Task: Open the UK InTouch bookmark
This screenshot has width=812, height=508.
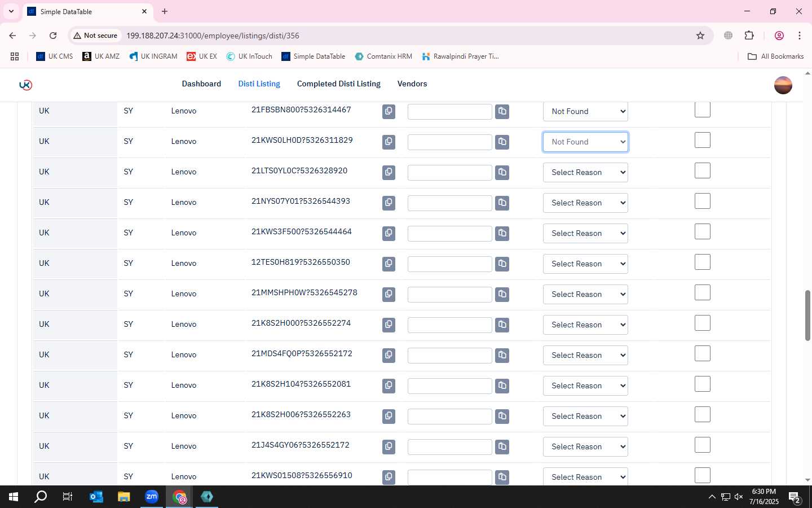Action: [249, 56]
